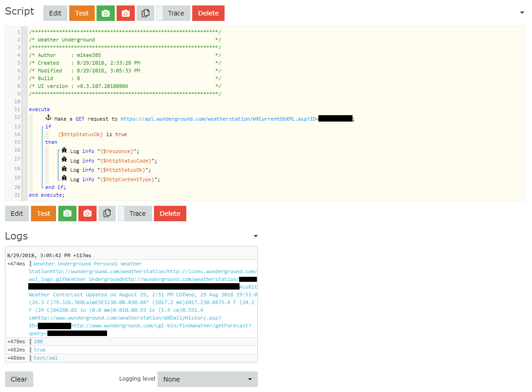
Task: Click the duplicate-pages icon below the script
Action: tap(107, 214)
